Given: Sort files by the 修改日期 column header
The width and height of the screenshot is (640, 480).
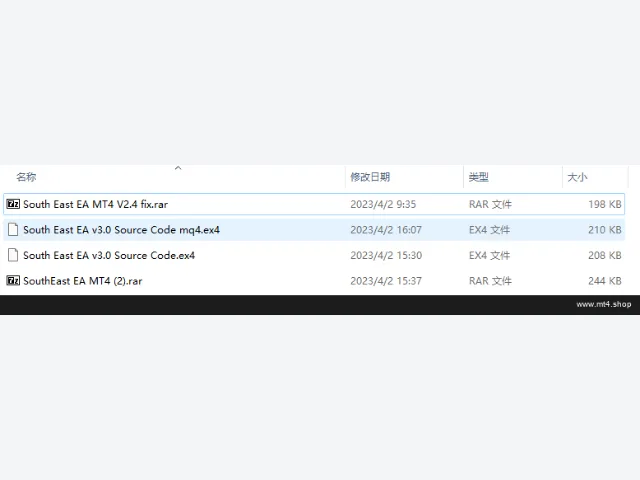Looking at the screenshot, I should [370, 177].
